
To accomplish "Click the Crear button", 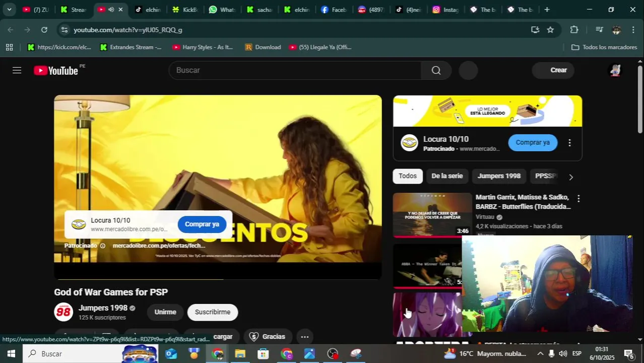I will tap(553, 70).
